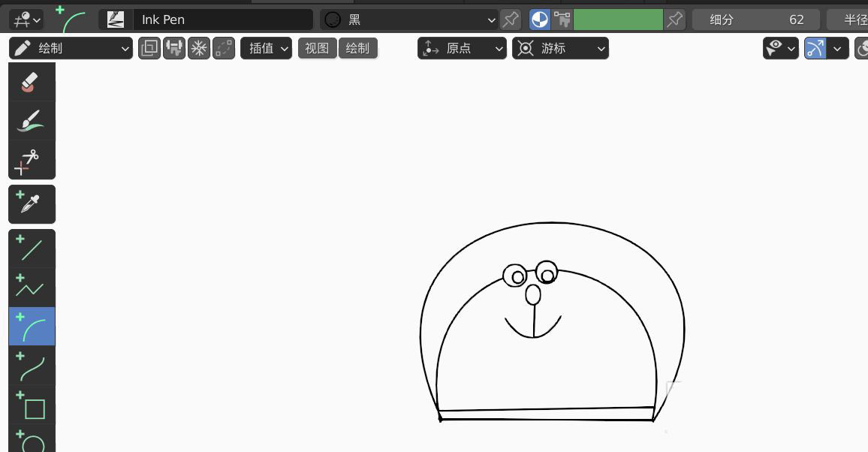Open the 游标 drawing plane dropdown
The height and width of the screenshot is (452, 868).
point(560,49)
